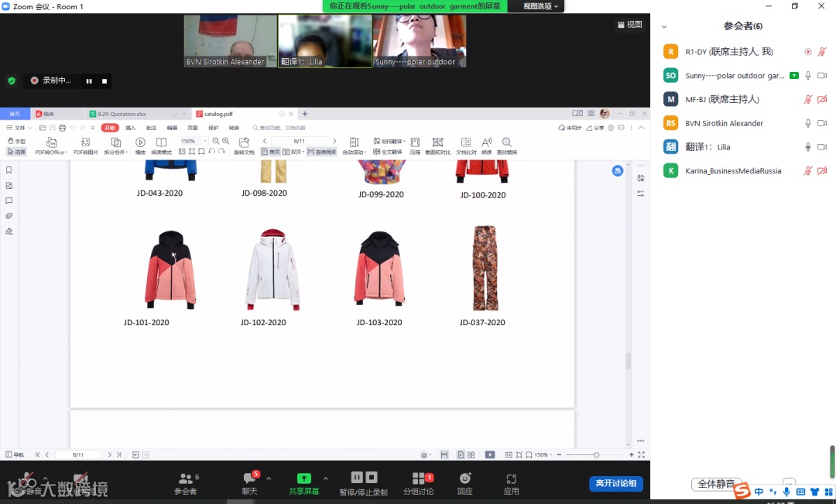This screenshot has width=836, height=504.
Task: Open the 批注 ribbon tab
Action: coord(152,128)
